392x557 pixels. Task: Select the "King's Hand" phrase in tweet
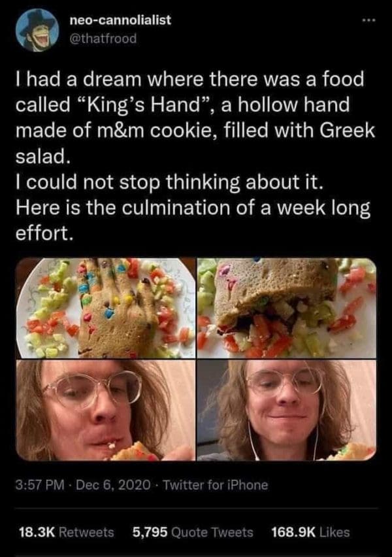pos(142,105)
